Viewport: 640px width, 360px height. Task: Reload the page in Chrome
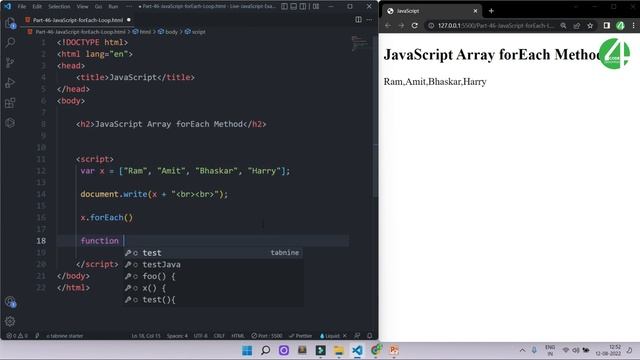point(415,25)
